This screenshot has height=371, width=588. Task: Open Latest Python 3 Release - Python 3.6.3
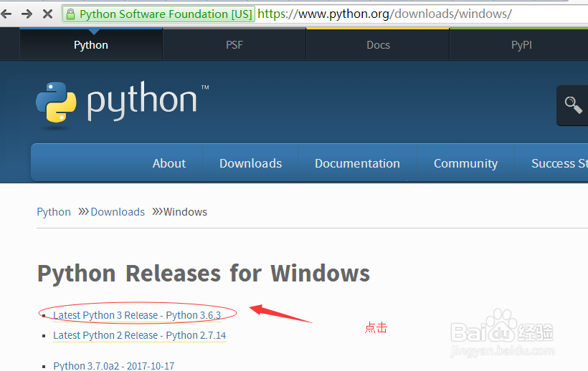click(137, 315)
